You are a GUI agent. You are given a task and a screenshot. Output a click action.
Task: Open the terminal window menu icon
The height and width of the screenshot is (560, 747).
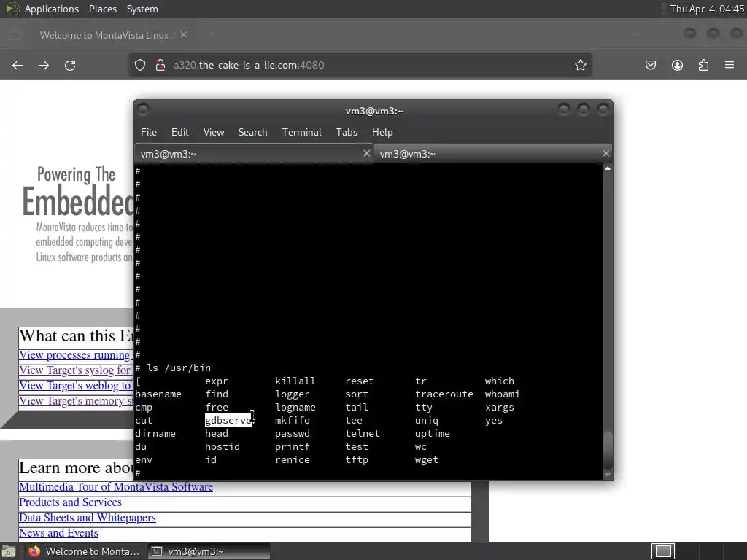[142, 109]
